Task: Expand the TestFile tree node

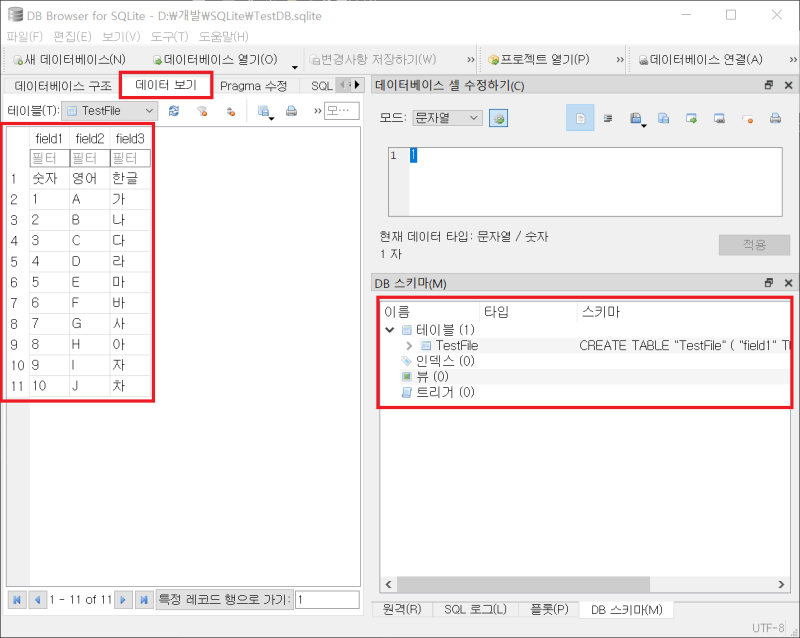Action: pyautogui.click(x=409, y=346)
